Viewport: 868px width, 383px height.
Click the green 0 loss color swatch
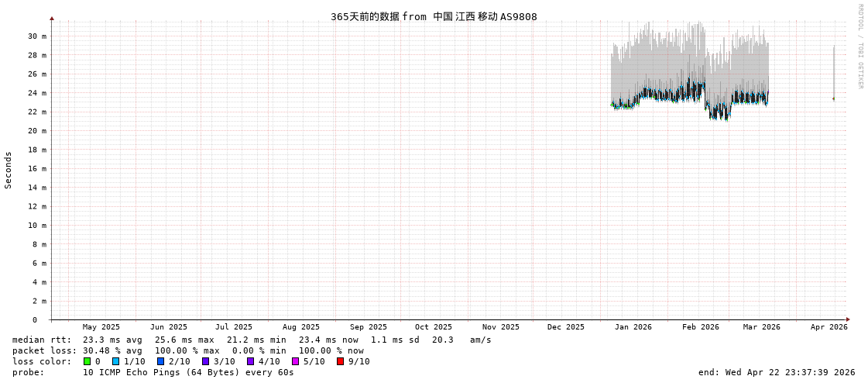tap(87, 361)
